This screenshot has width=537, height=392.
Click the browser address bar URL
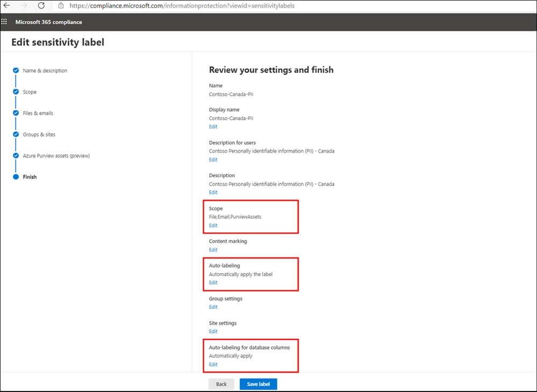click(182, 5)
